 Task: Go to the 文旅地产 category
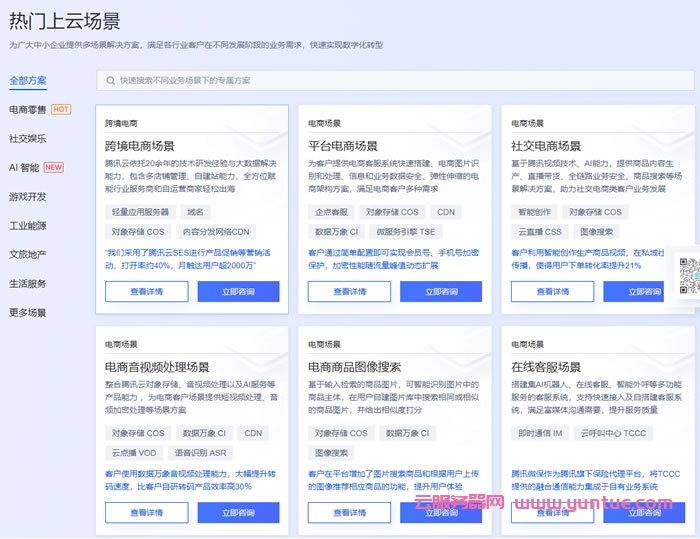tap(28, 254)
